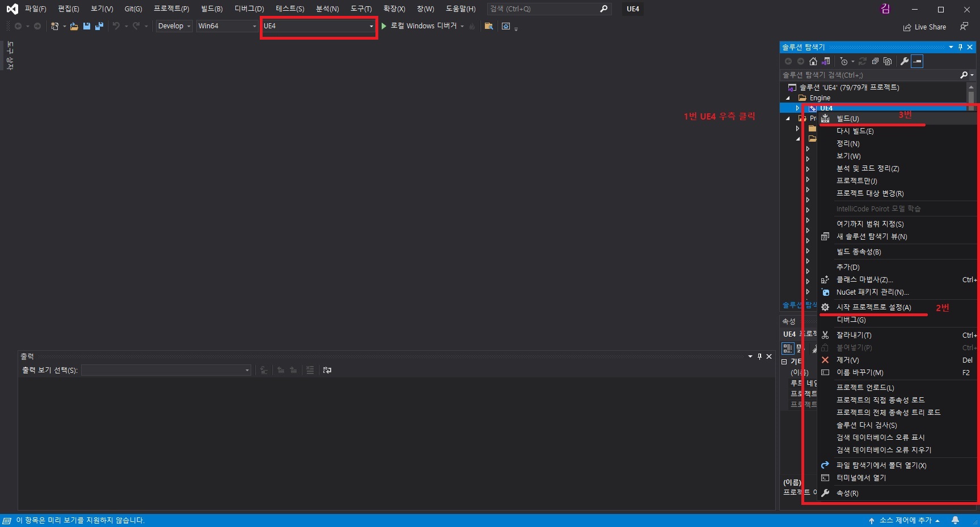Image resolution: width=980 pixels, height=527 pixels.
Task: Open the Win64 platform dropdown
Action: [x=227, y=26]
